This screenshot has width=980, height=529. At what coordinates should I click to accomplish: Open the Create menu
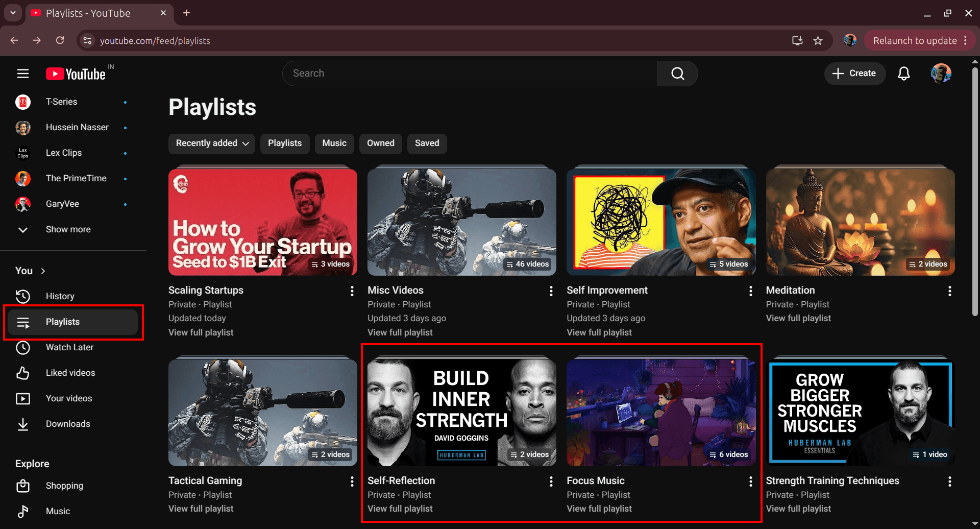(854, 73)
